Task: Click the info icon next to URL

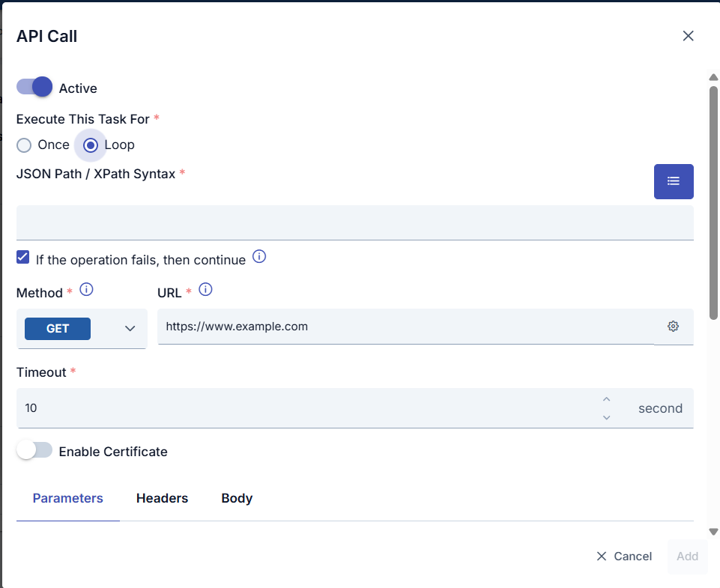Action: (205, 289)
